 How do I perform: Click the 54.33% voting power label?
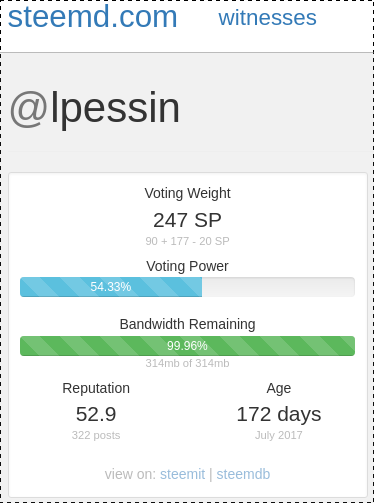click(111, 287)
